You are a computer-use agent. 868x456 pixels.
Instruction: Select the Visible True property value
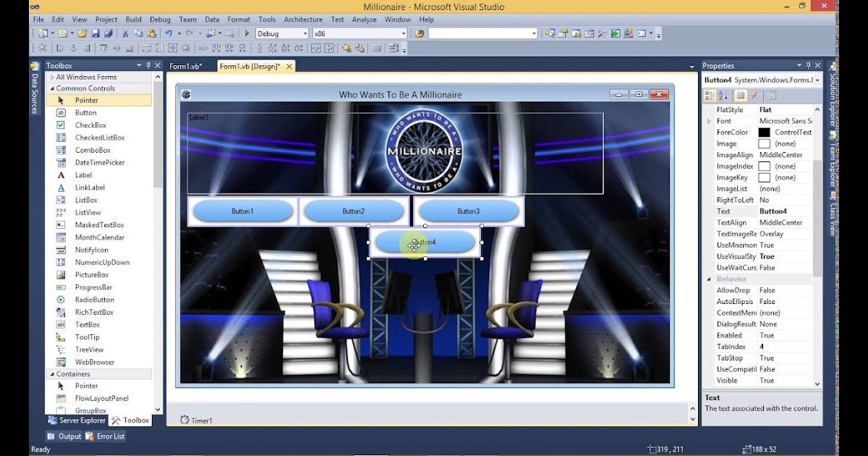click(x=785, y=380)
